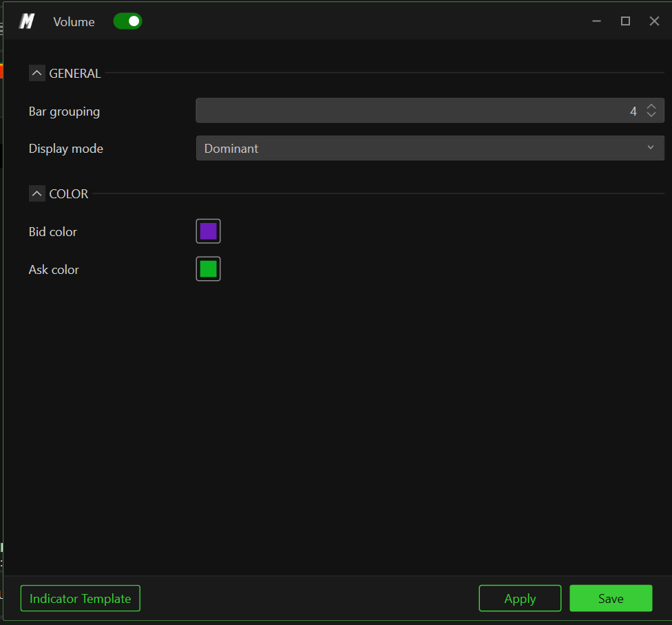
Task: Open the green Ask color swatch
Action: pos(209,269)
